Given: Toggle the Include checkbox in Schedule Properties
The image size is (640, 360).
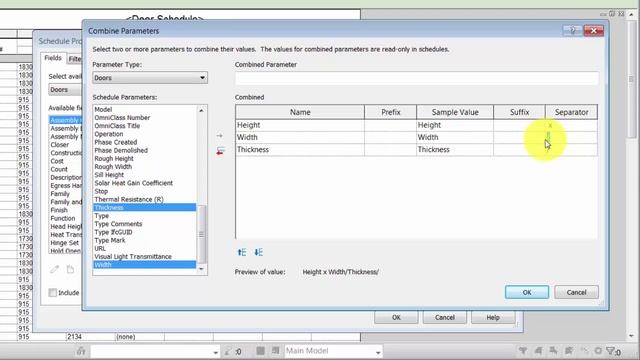Looking at the screenshot, I should [x=53, y=293].
